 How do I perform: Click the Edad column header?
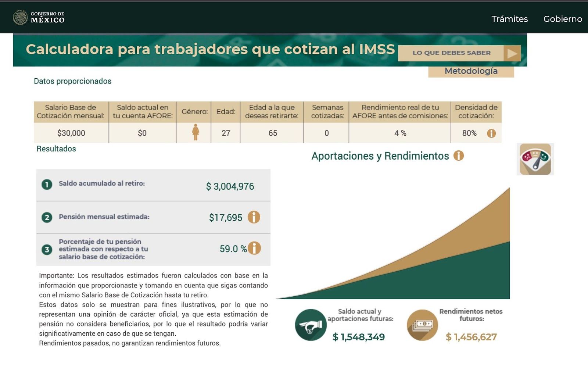click(x=226, y=111)
